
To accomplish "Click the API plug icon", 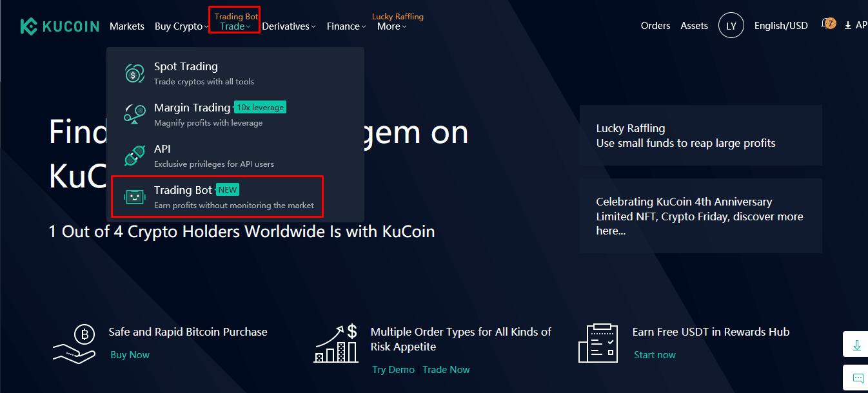I will (x=134, y=156).
